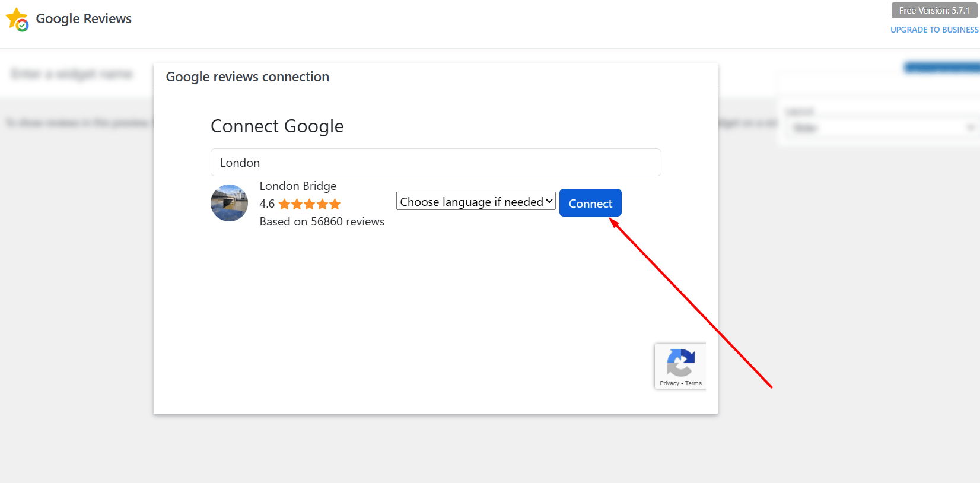This screenshot has height=483, width=980.
Task: Click the blue Connect button
Action: [x=590, y=203]
